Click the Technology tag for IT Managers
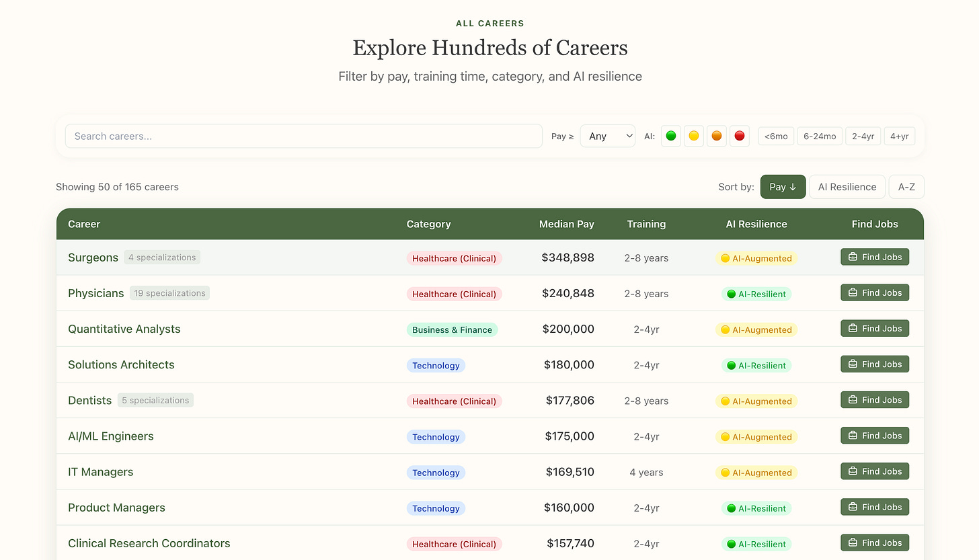This screenshot has height=560, width=979. click(436, 473)
